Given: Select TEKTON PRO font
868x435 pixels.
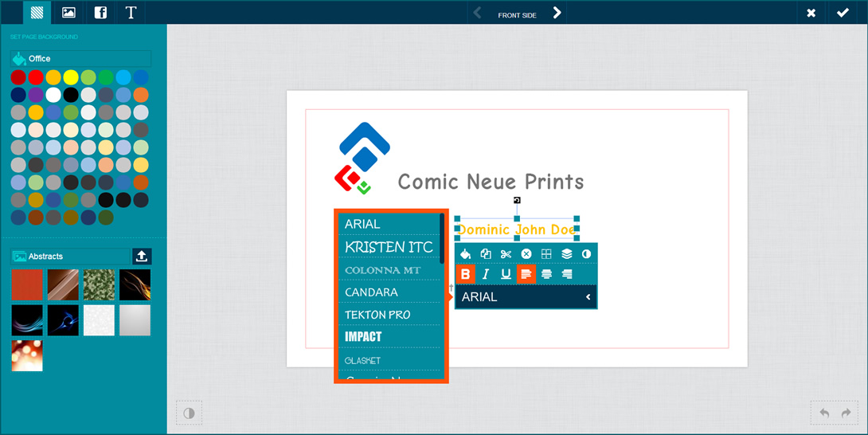Looking at the screenshot, I should click(389, 315).
